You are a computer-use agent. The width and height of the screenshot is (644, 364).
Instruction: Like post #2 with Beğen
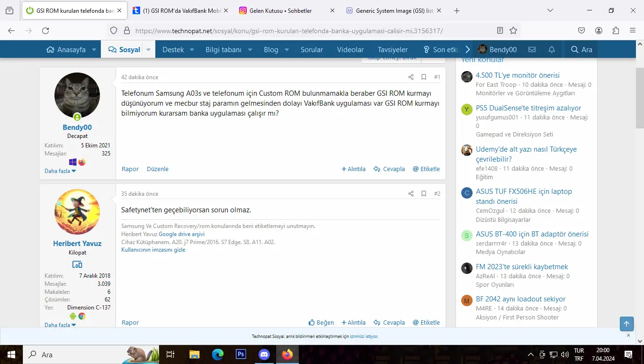click(321, 322)
